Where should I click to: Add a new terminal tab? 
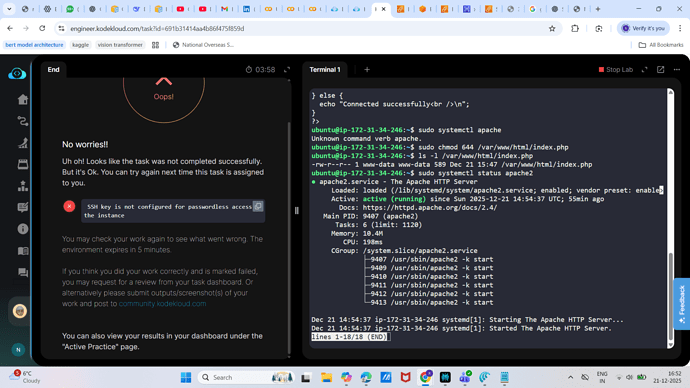click(x=367, y=70)
